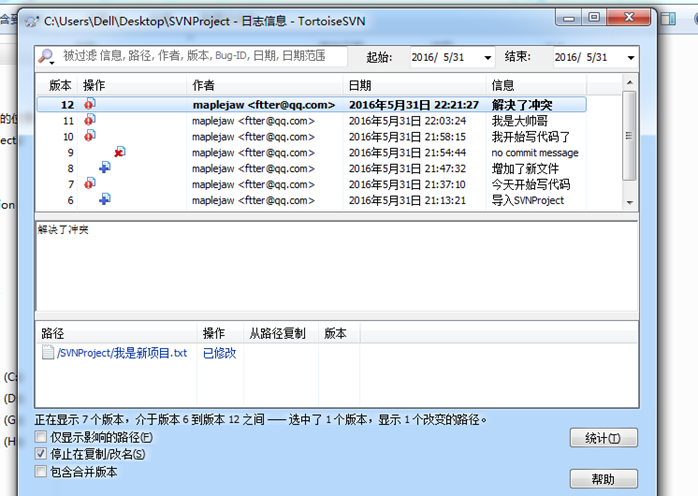Click the TortoiseSVN title bar icon
This screenshot has width=698, height=496.
coord(32,21)
